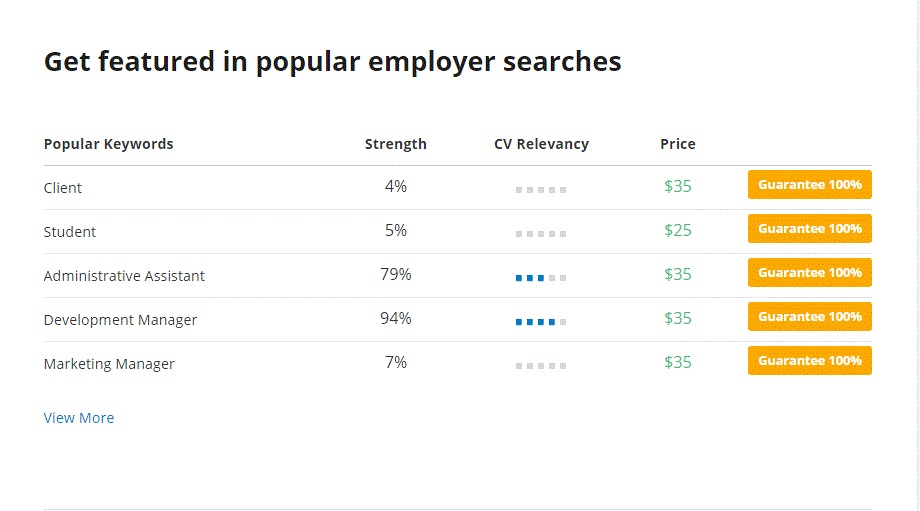This screenshot has width=920, height=511.
Task: Click relevancy indicator for Development Manager
Action: 541,321
